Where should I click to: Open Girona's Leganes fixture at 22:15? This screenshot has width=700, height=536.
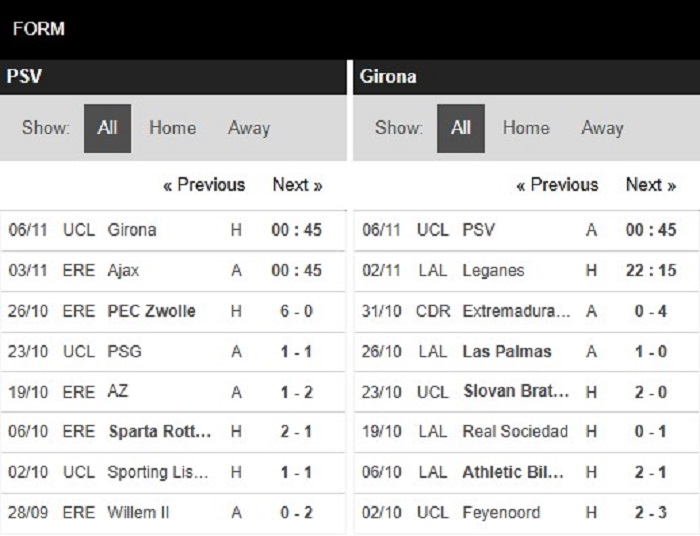tap(526, 270)
